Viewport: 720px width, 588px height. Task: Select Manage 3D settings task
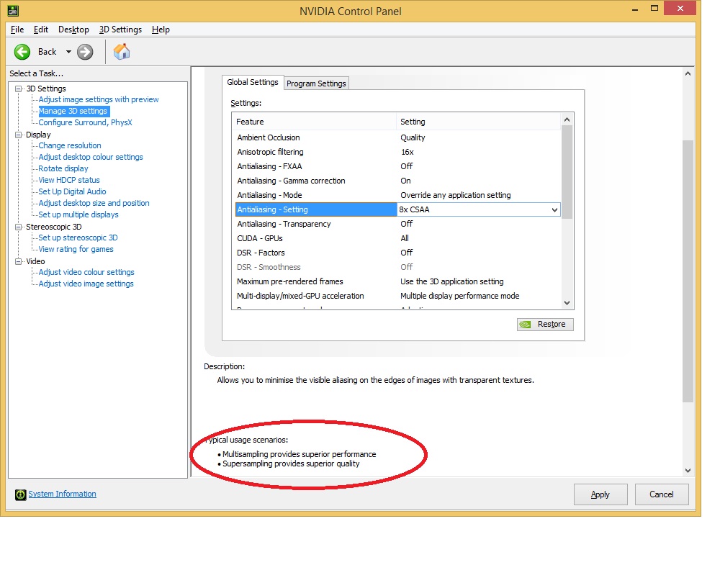pyautogui.click(x=73, y=111)
